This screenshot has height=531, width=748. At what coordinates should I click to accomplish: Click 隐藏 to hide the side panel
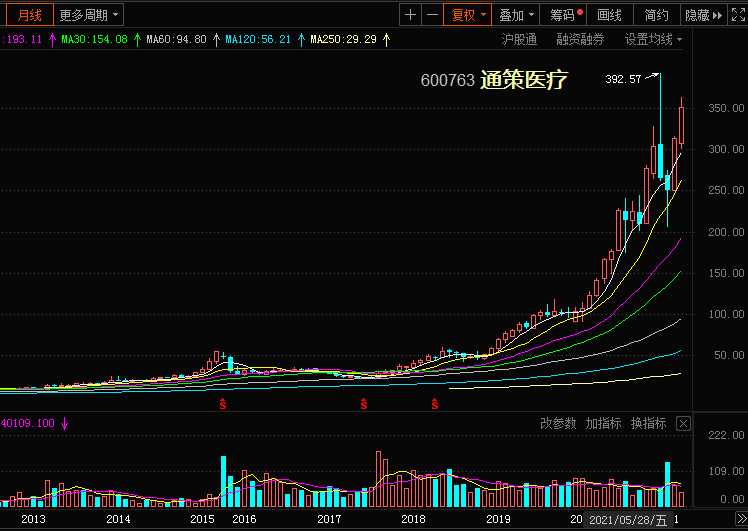click(x=703, y=15)
